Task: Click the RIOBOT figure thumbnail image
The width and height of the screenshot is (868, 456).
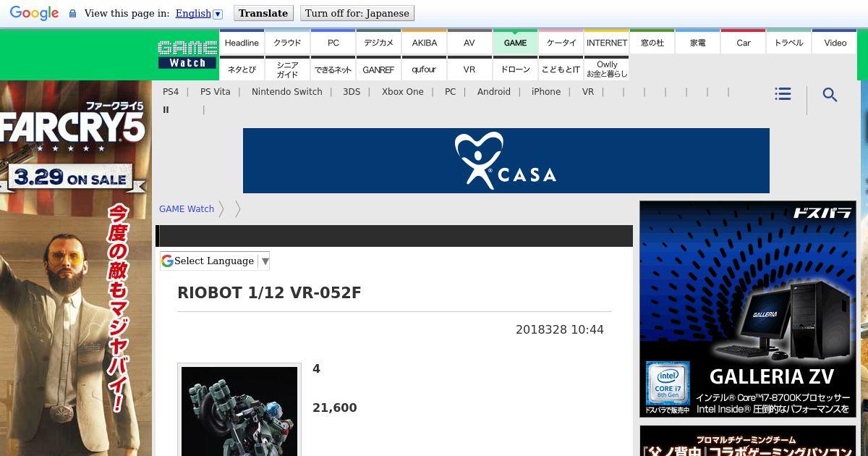Action: coord(239,410)
